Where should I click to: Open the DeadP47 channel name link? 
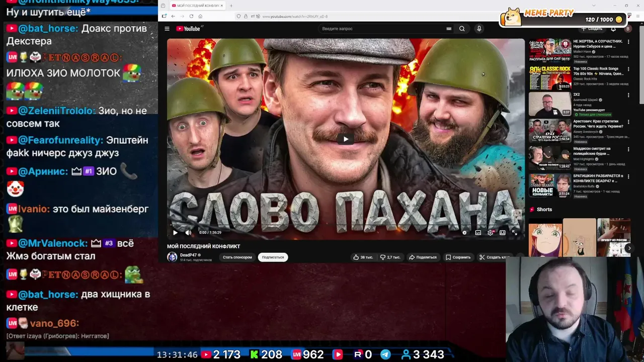pos(188,255)
